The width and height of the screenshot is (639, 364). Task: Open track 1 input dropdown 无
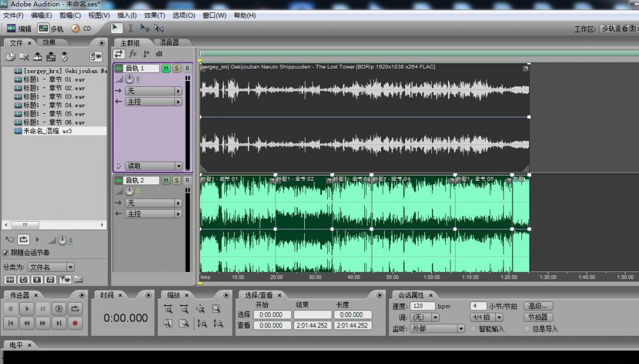[153, 91]
